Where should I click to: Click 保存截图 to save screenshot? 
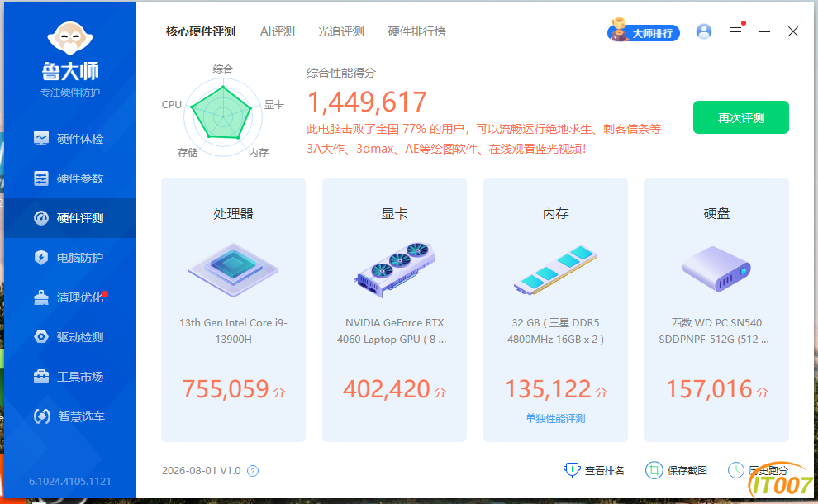676,471
